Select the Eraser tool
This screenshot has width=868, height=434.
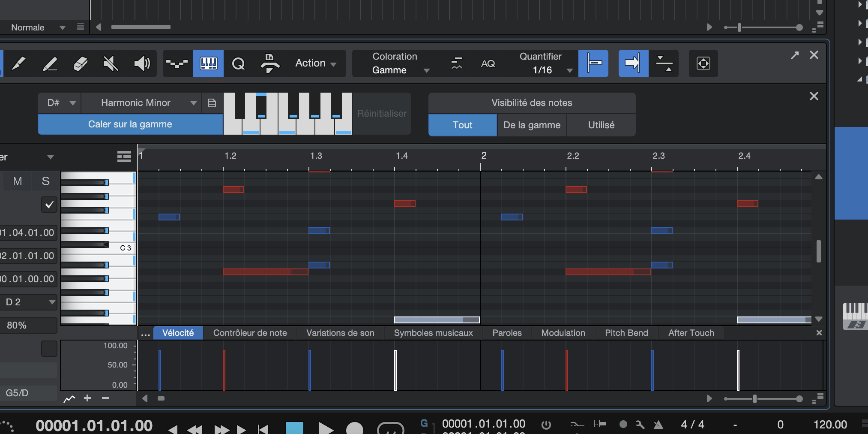tap(80, 63)
